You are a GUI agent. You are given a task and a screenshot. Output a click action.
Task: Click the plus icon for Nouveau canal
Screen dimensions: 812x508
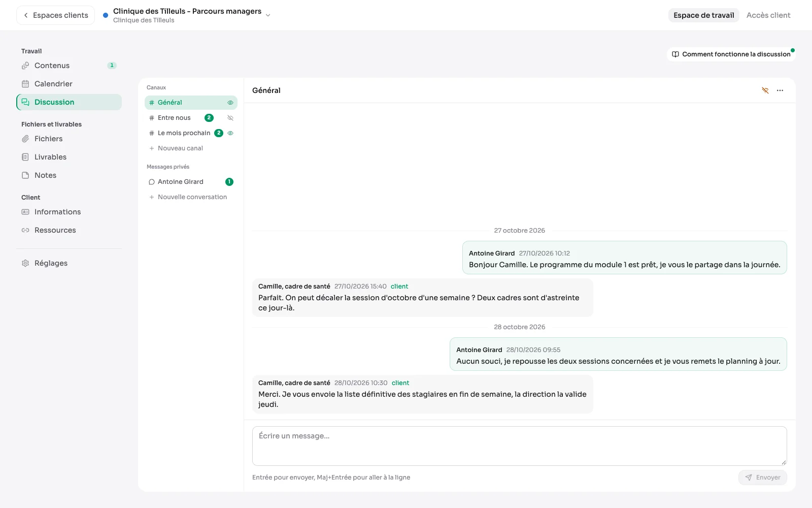152,148
